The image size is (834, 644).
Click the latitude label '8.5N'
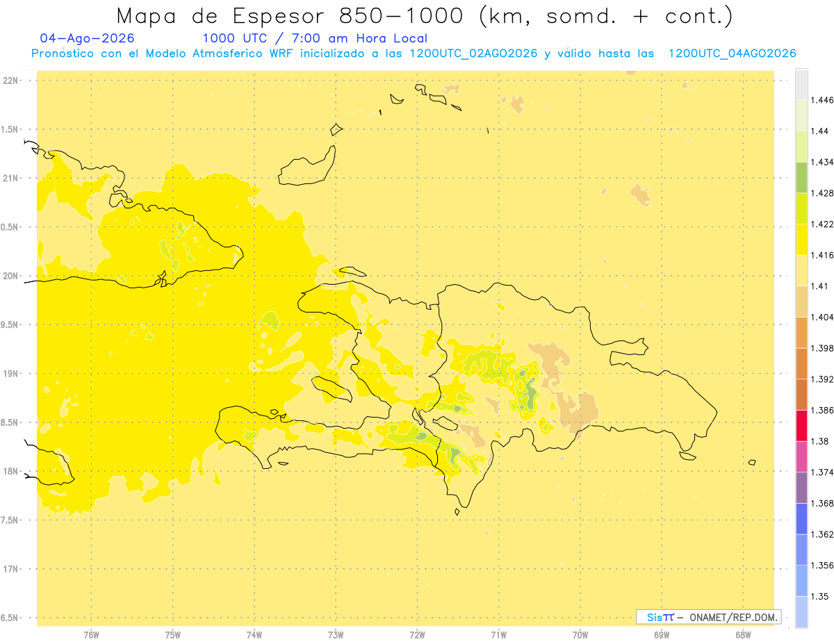[10, 422]
